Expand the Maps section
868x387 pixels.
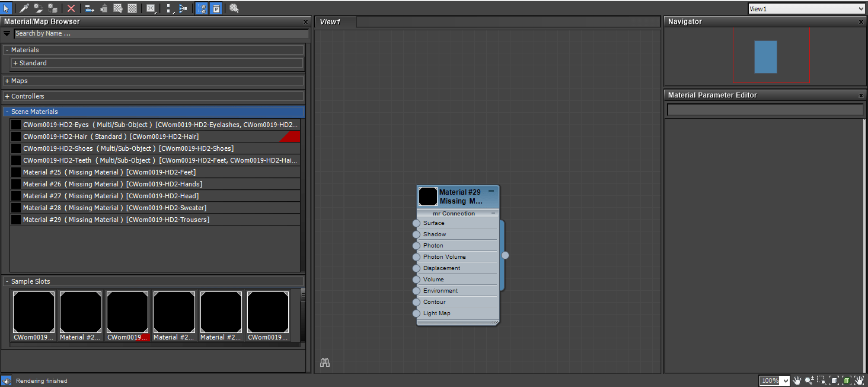7,81
